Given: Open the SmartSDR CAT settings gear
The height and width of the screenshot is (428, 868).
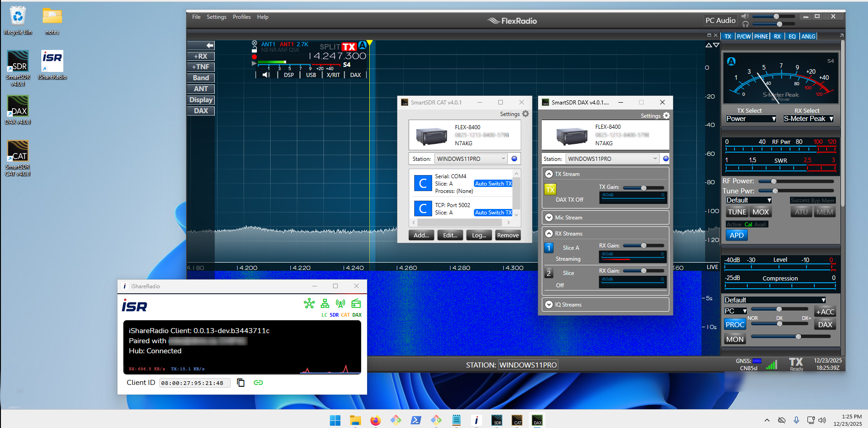Looking at the screenshot, I should [x=525, y=114].
